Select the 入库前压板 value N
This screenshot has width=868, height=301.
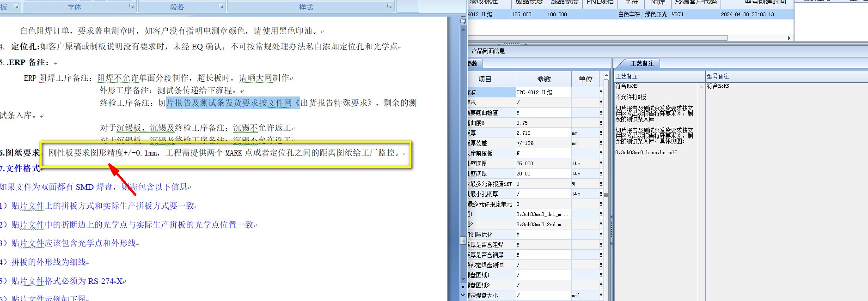544,153
